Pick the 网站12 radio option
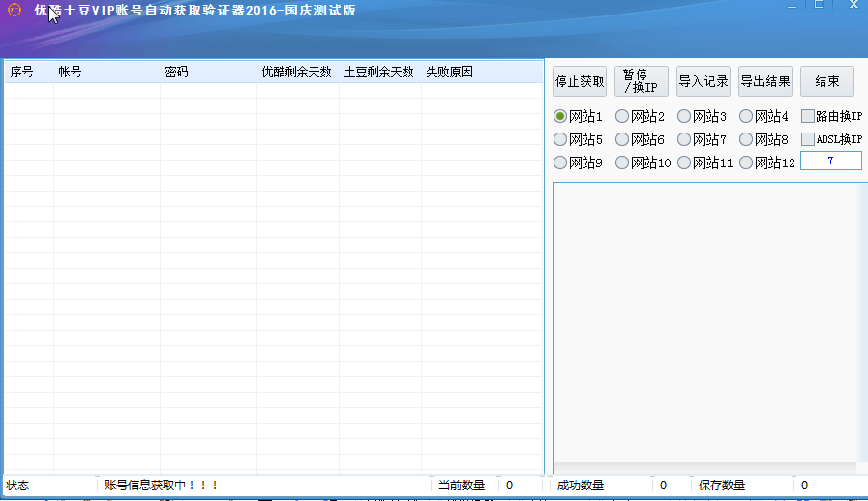Viewport: 868px width, 501px height. point(746,162)
